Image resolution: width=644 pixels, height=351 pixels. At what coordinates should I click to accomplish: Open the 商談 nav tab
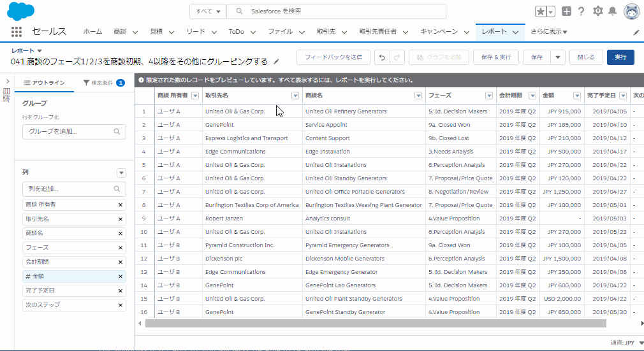(120, 32)
